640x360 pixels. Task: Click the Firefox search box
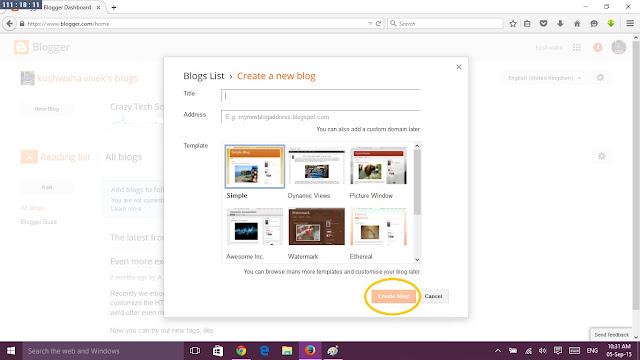tap(445, 24)
